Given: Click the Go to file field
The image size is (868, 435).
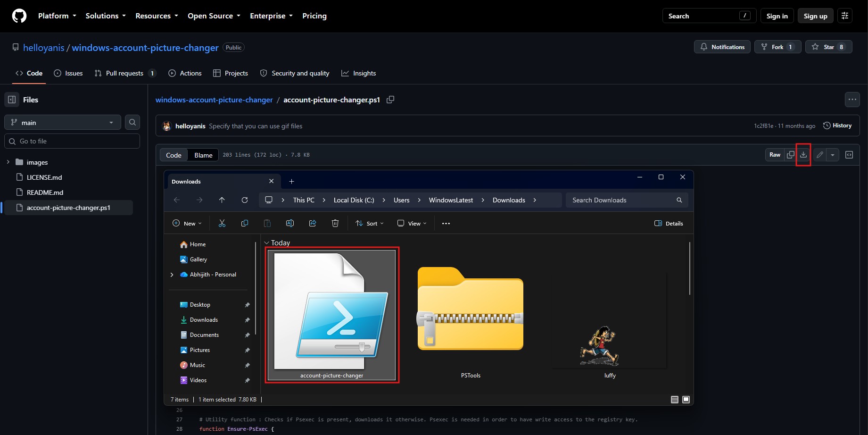Looking at the screenshot, I should 72,141.
